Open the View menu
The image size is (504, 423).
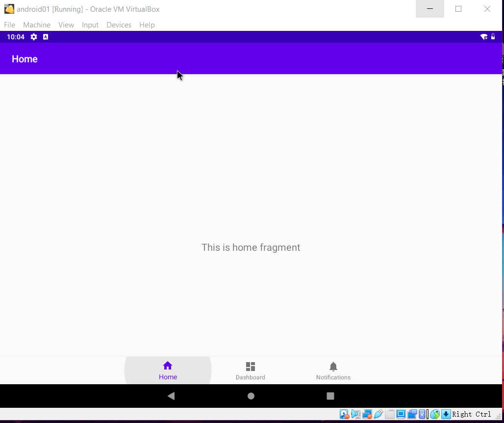click(x=66, y=25)
